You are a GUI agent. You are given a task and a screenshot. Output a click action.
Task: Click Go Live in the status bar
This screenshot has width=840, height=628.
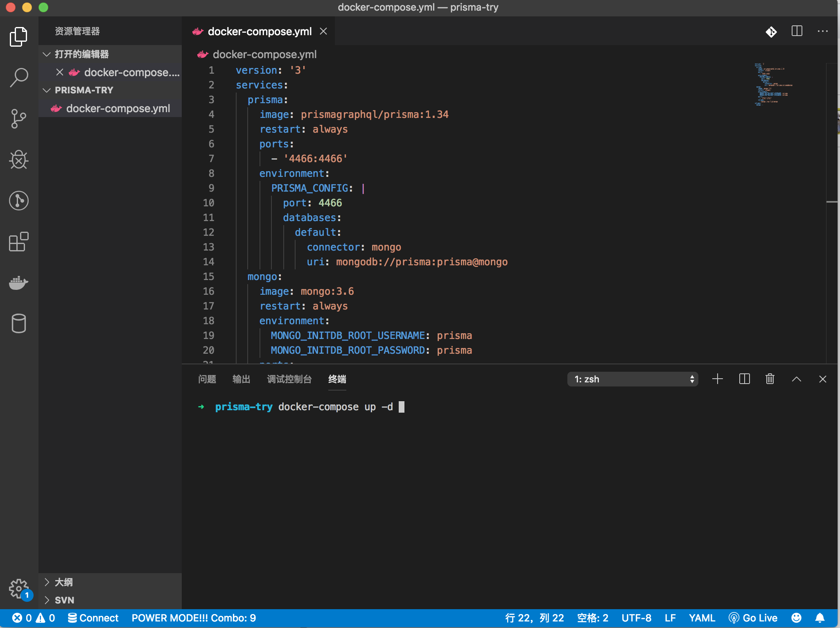(753, 618)
